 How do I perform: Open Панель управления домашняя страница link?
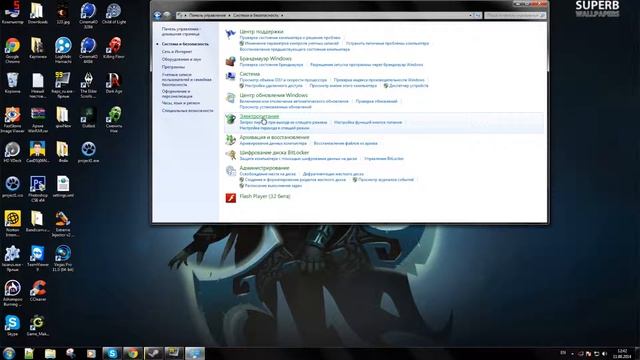click(x=180, y=31)
